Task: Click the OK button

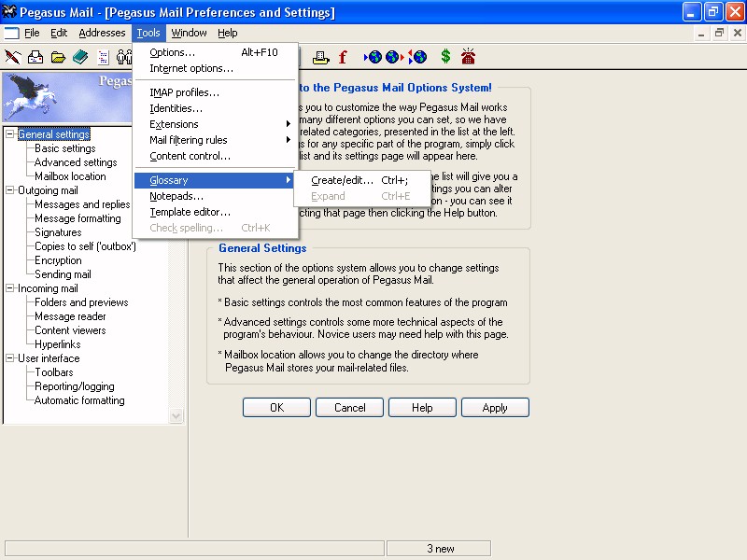Action: [276, 408]
